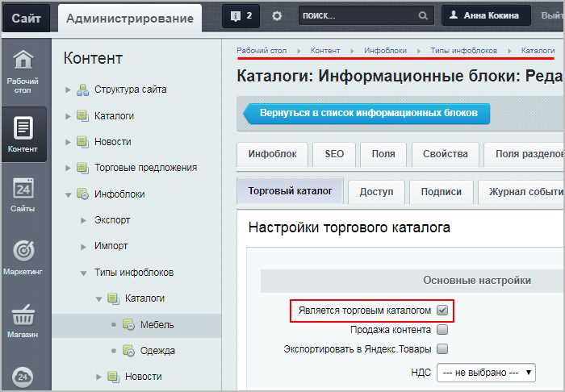Collapse nested Каталоги under Типы инфоблоков
Viewport: 565px width, 392px height.
98,299
